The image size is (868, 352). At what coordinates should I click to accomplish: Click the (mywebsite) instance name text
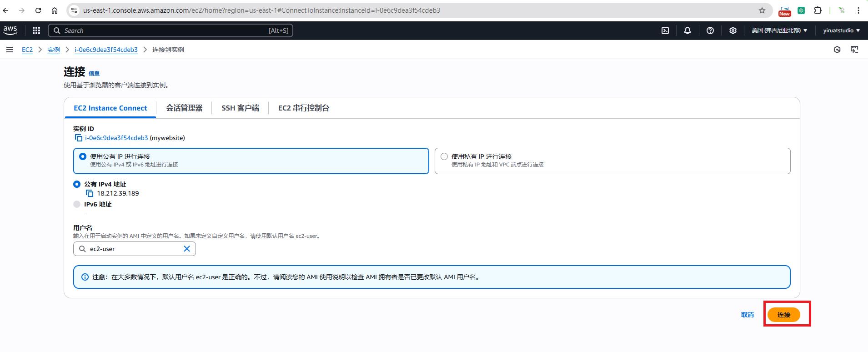(x=167, y=138)
